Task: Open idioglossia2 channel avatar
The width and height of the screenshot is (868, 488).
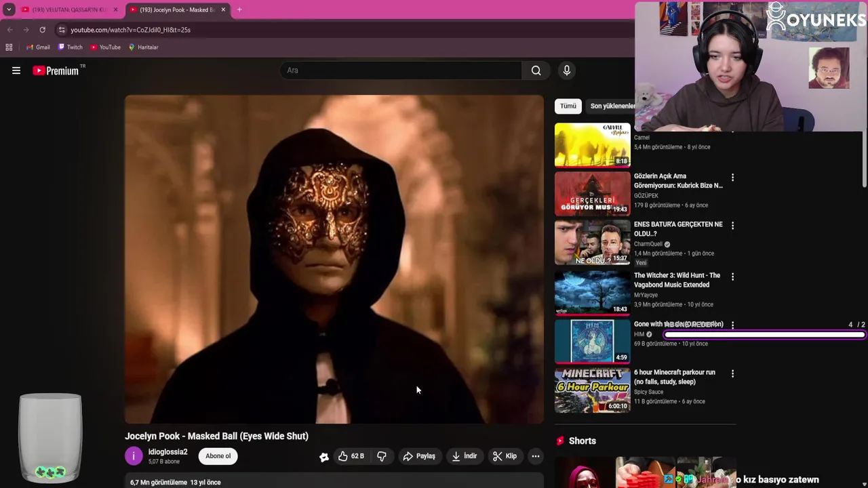Action: [x=134, y=456]
